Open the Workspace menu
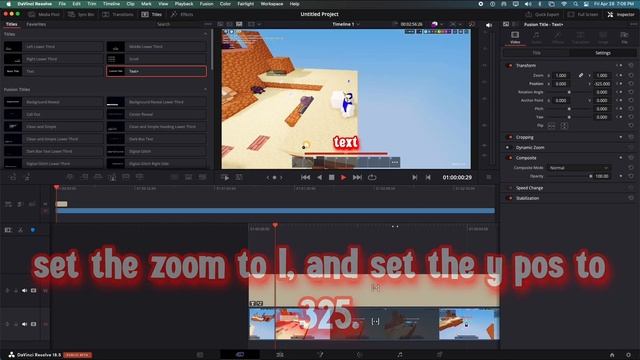 point(272,4)
